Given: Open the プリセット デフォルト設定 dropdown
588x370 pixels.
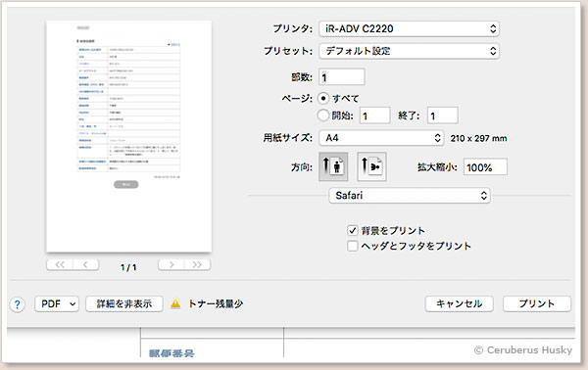Looking at the screenshot, I should click(x=409, y=51).
